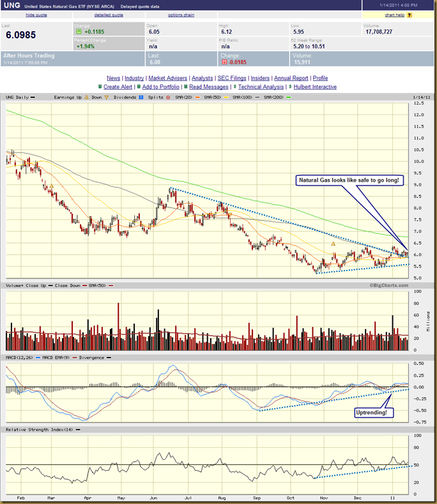View SEC Filings link
The image size is (437, 504).
pyautogui.click(x=232, y=78)
